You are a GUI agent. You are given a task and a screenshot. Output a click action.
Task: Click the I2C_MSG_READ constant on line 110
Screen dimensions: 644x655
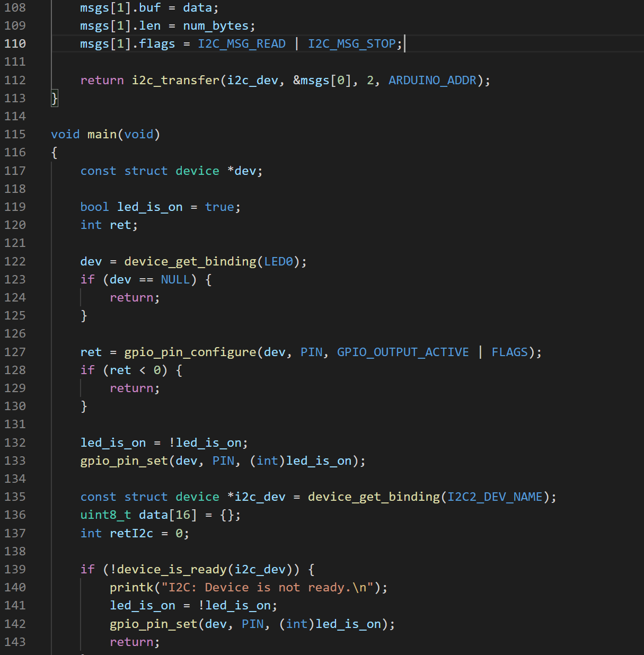coord(242,43)
